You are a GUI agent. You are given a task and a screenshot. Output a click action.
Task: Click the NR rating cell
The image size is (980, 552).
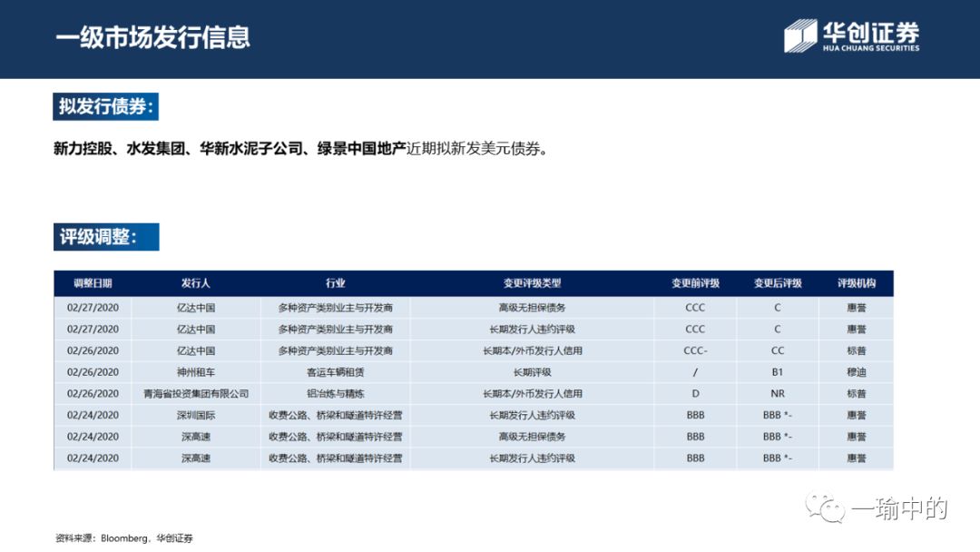pyautogui.click(x=778, y=394)
